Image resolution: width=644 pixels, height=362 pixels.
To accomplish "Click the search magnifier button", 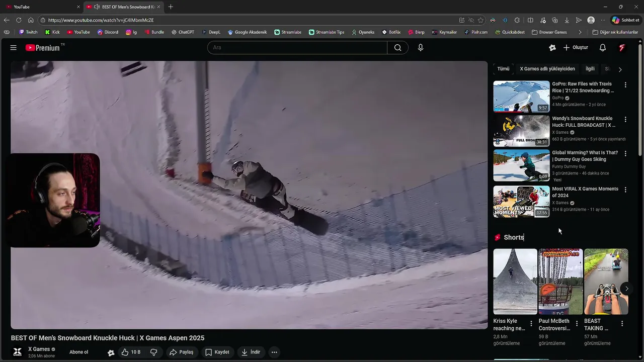I will coord(397,48).
